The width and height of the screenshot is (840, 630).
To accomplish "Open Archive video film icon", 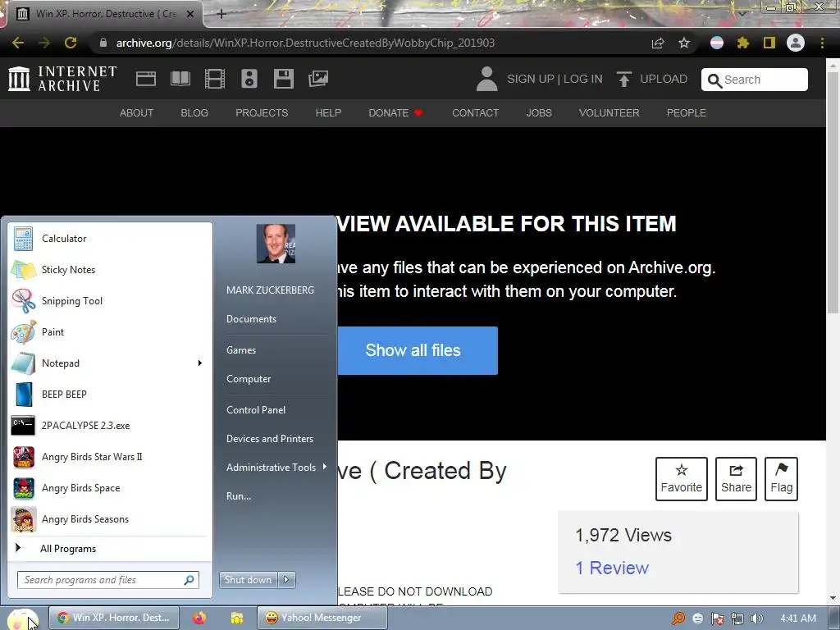I will 215,79.
